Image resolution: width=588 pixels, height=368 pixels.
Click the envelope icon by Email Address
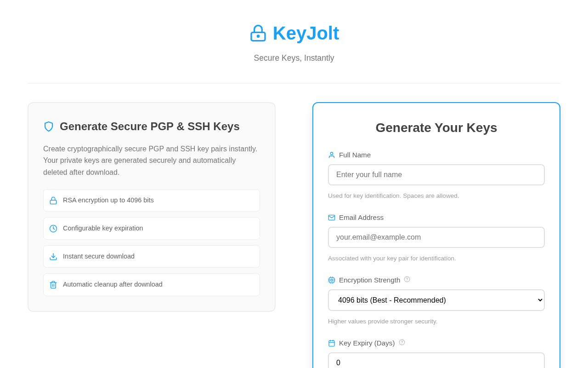332,218
